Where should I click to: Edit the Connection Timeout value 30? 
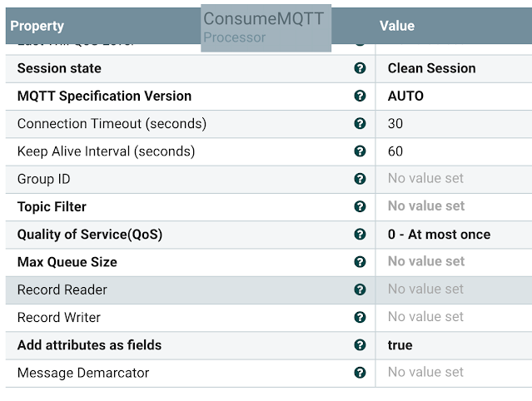[395, 123]
